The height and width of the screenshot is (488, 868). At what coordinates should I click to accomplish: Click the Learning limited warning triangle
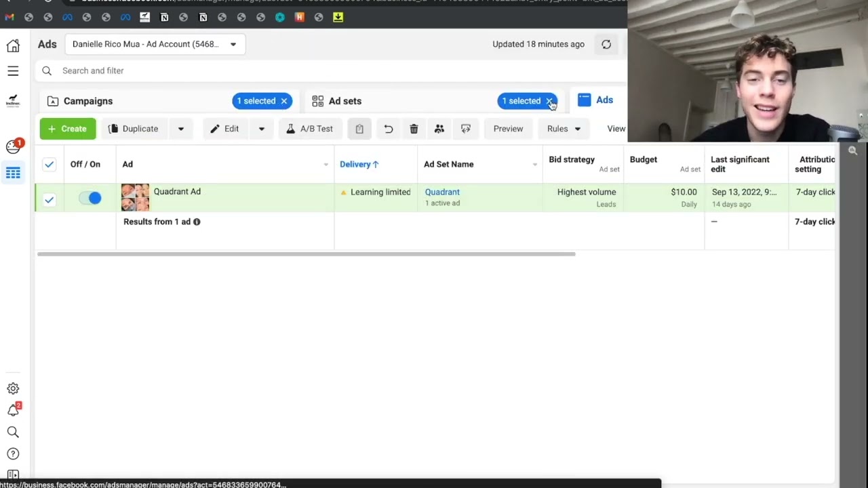point(343,192)
